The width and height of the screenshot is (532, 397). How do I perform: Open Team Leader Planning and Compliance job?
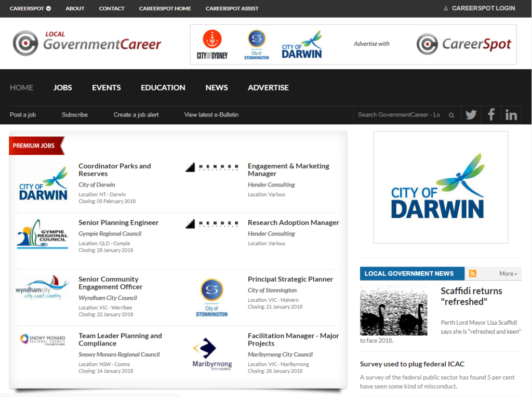coord(120,339)
